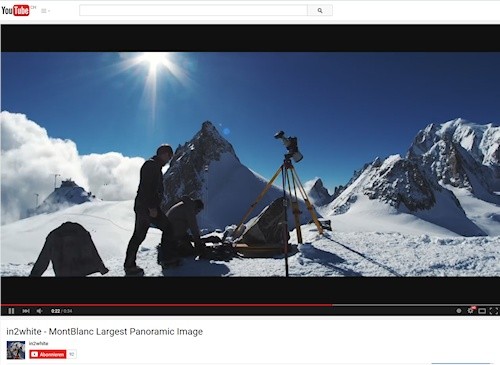Screen dimensions: 500x365
Task: Mute the video sound
Action: point(40,311)
